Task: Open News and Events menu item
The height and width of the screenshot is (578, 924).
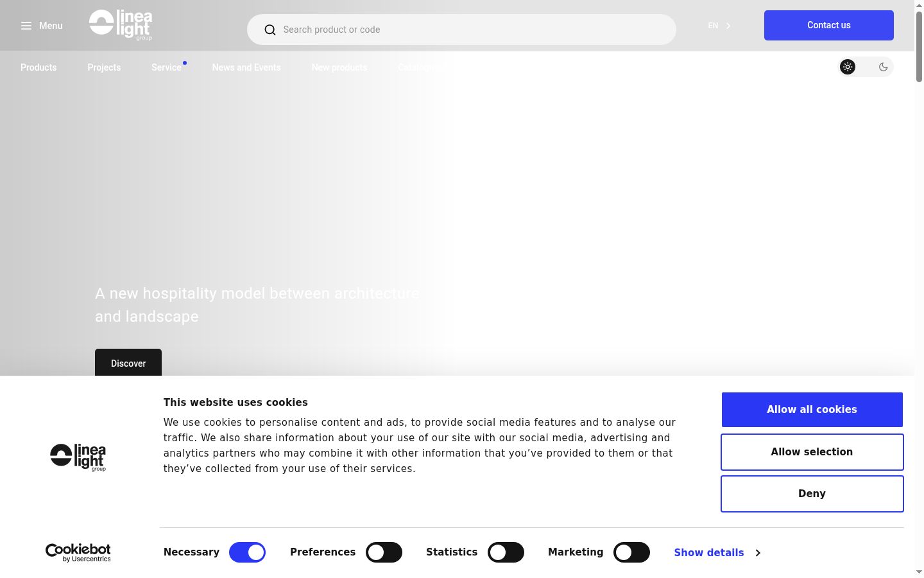Action: (246, 67)
